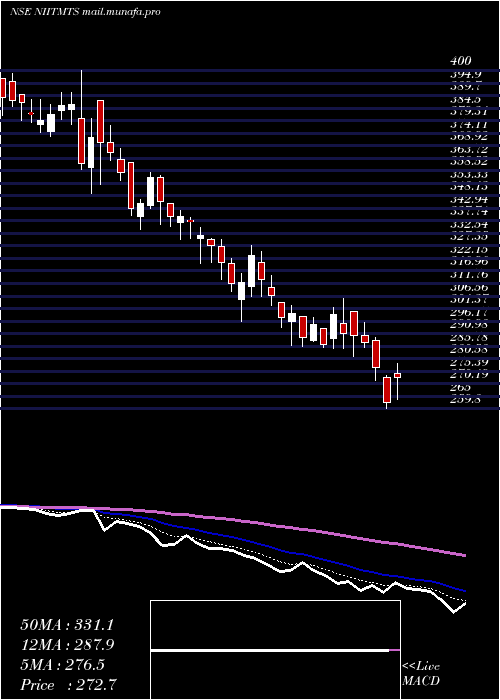Click the 259.8 price level label
The height and width of the screenshot is (700, 500).
pos(465,399)
